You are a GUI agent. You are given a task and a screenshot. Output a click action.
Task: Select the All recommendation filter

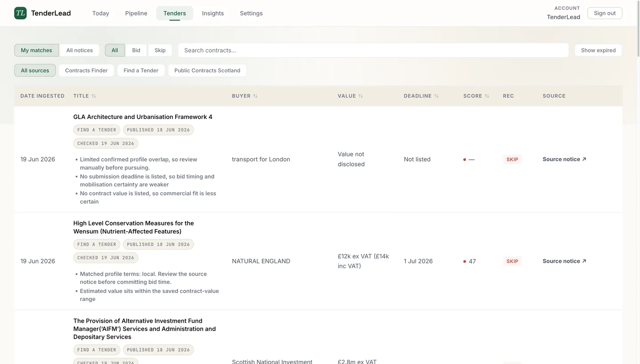(115, 50)
